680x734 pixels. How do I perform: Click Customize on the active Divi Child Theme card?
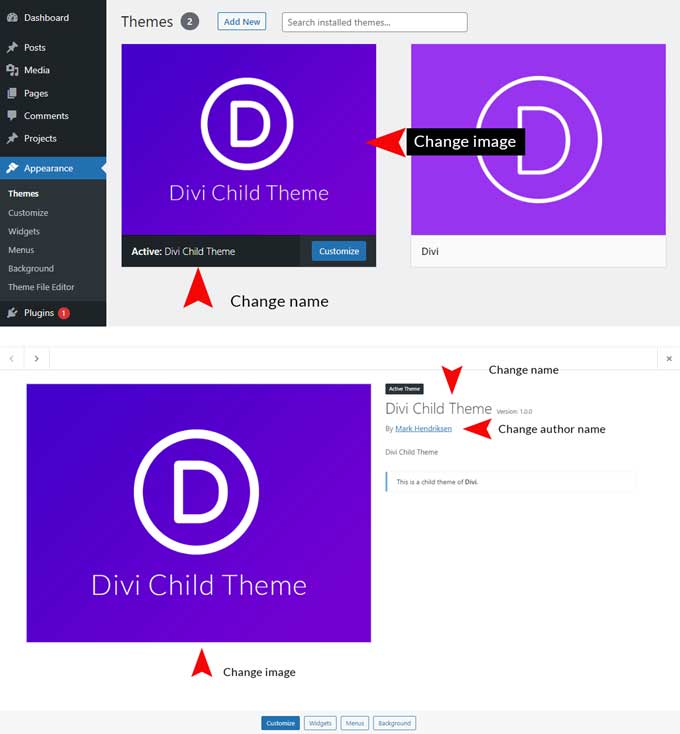click(x=339, y=251)
